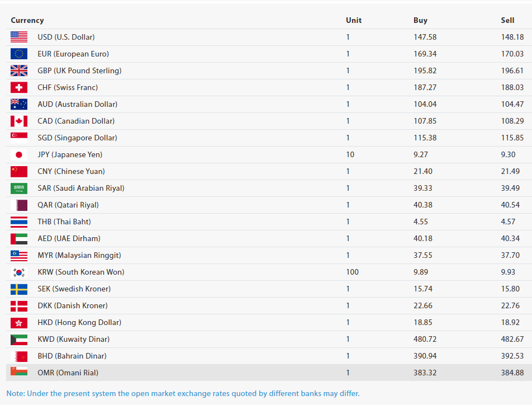Image resolution: width=532 pixels, height=405 pixels.
Task: Click the Sell column header
Action: pos(507,20)
